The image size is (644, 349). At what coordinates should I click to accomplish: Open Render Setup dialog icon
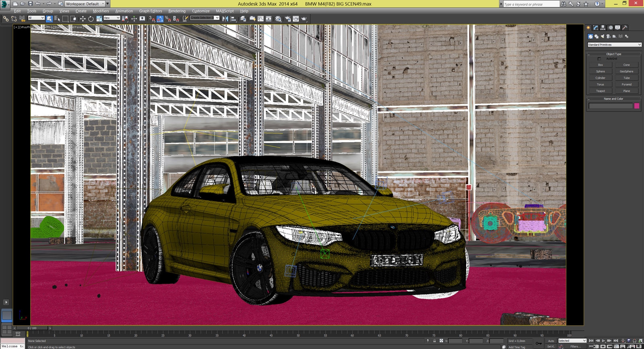point(288,18)
